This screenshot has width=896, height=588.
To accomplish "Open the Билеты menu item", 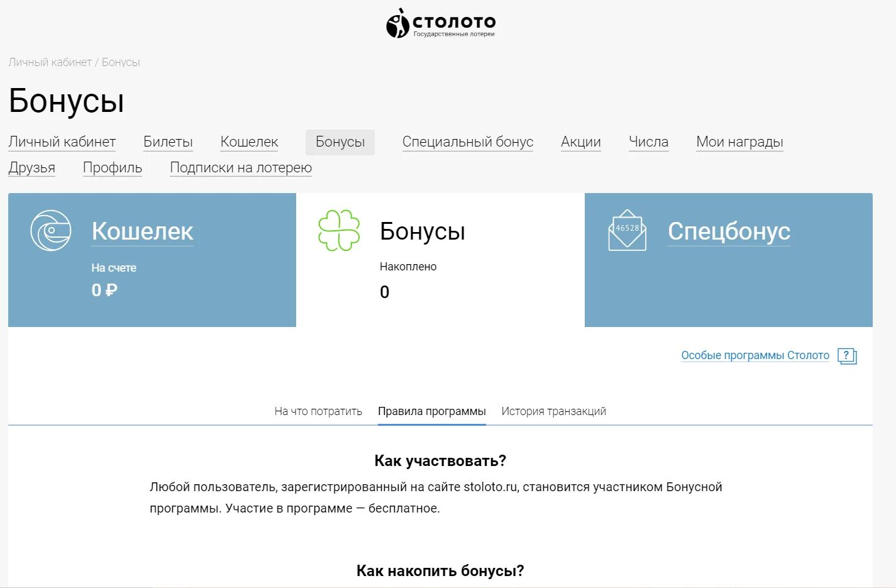I will coord(168,142).
